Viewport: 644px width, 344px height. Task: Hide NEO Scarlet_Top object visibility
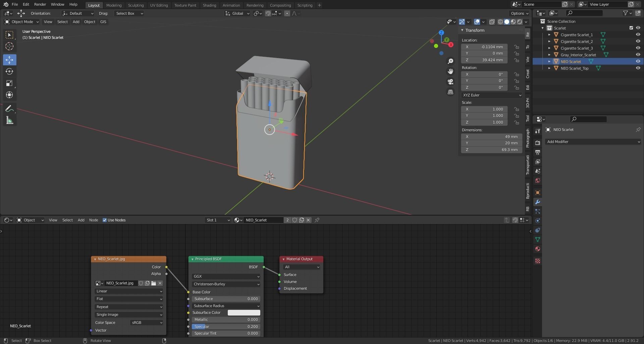pos(638,68)
